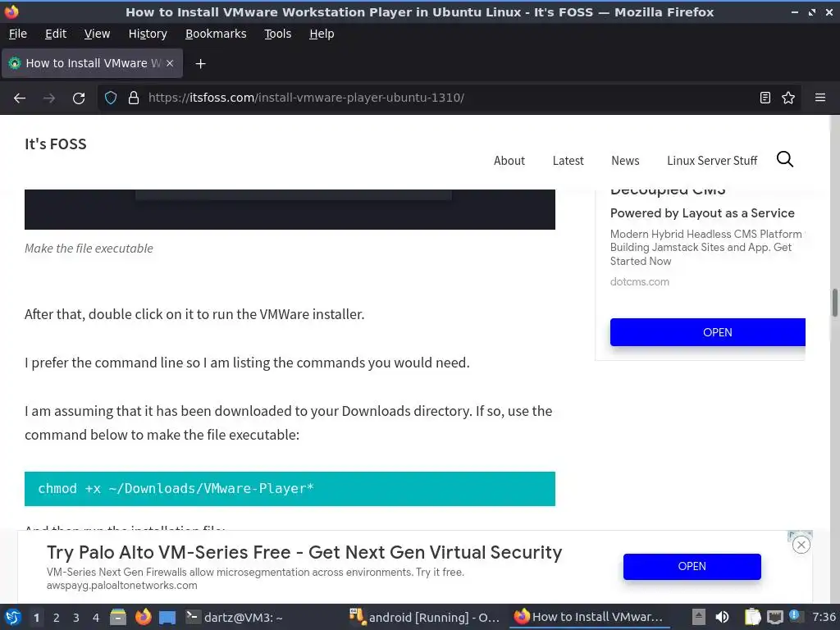Switch to workspace 4
This screenshot has width=840, height=630.
coord(96,618)
